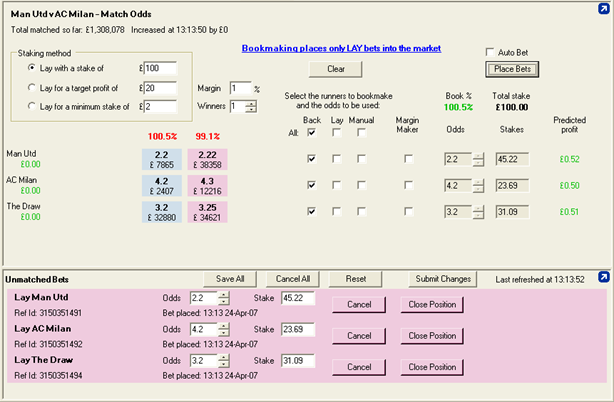This screenshot has width=614, height=402.
Task: Close Position for Lay Man Utd
Action: [x=432, y=305]
